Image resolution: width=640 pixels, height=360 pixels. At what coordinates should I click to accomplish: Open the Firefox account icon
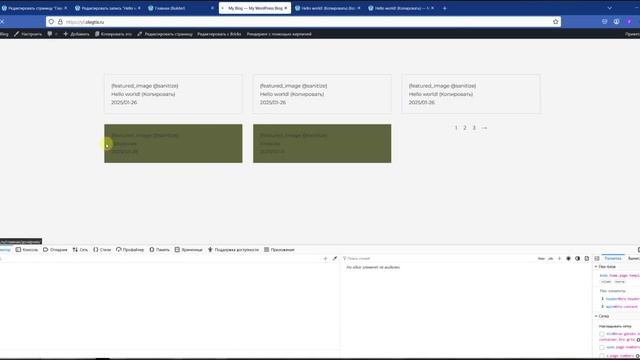pyautogui.click(x=616, y=22)
